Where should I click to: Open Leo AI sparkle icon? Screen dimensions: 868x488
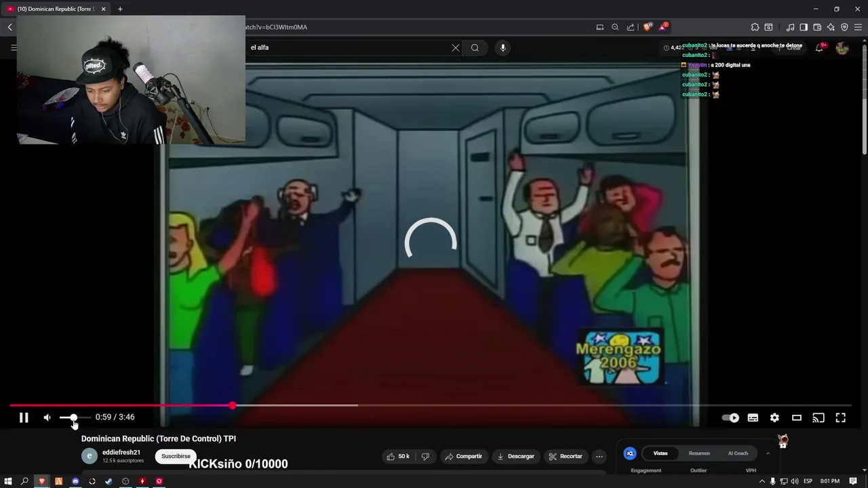tap(831, 27)
